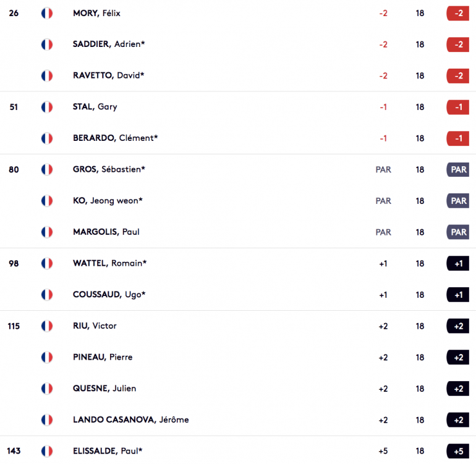Screen dimensions: 476x464
Task: Open player SADDIER, Adrien
Action: pyautogui.click(x=109, y=44)
